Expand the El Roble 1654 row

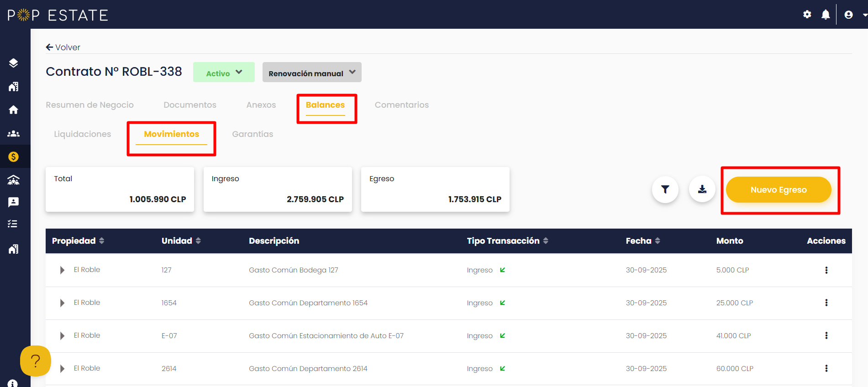pos(62,303)
